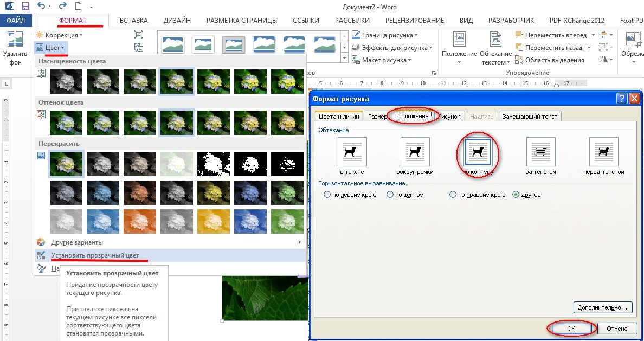Select 'по правому краю' alignment radio button

pos(453,195)
